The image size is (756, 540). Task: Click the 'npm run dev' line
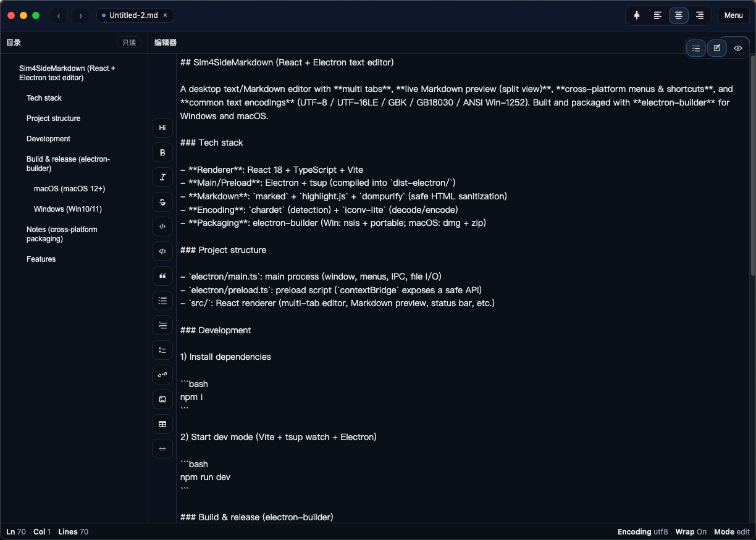pos(205,477)
